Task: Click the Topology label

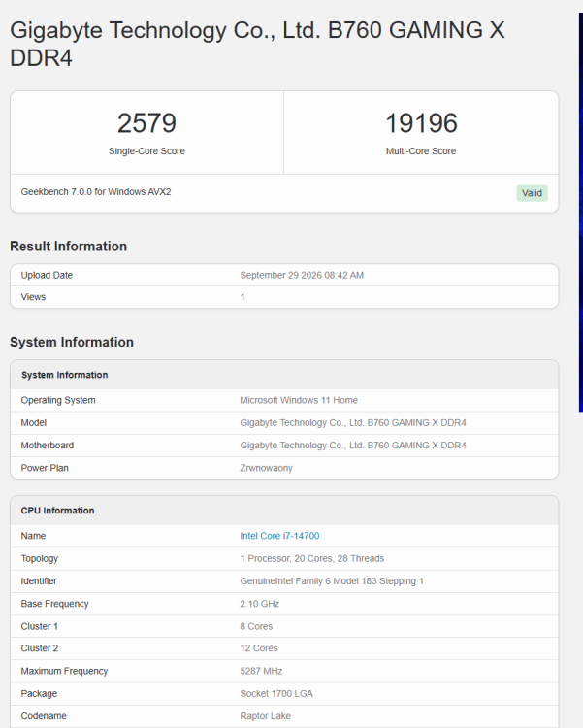Action: click(40, 558)
